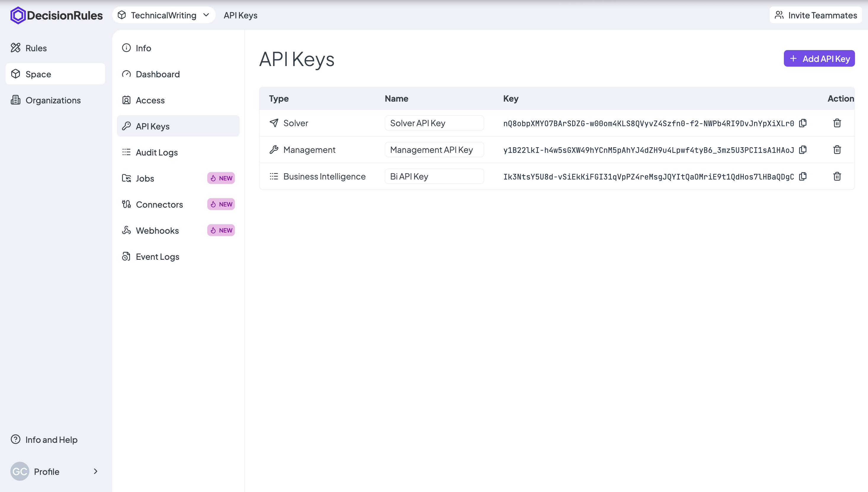Edit the Solver API Key name field
Viewport: 868px width, 492px height.
point(434,123)
